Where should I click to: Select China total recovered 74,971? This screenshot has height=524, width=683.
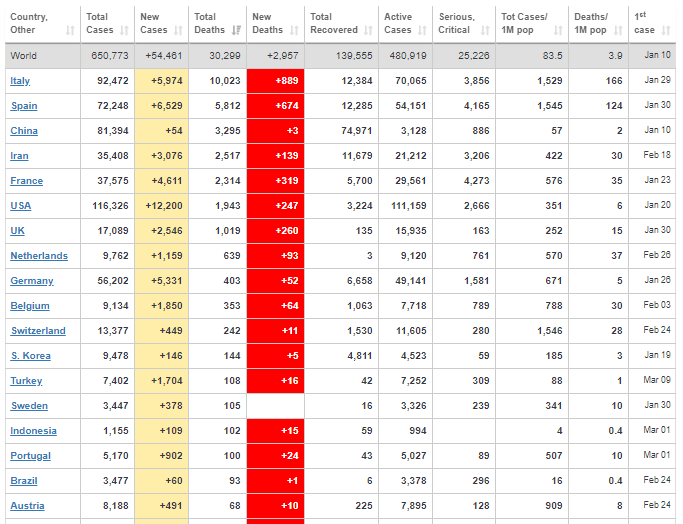[x=357, y=131]
